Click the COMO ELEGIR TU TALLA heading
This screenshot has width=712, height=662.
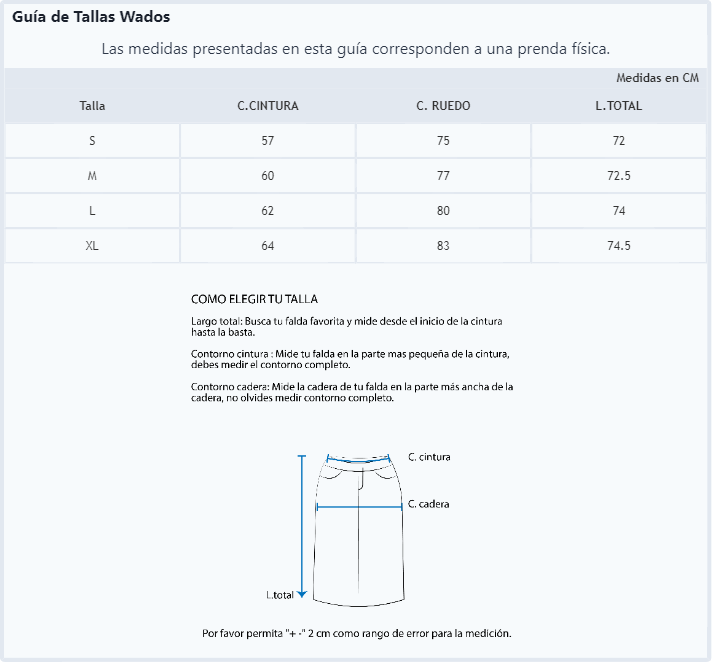pyautogui.click(x=254, y=299)
